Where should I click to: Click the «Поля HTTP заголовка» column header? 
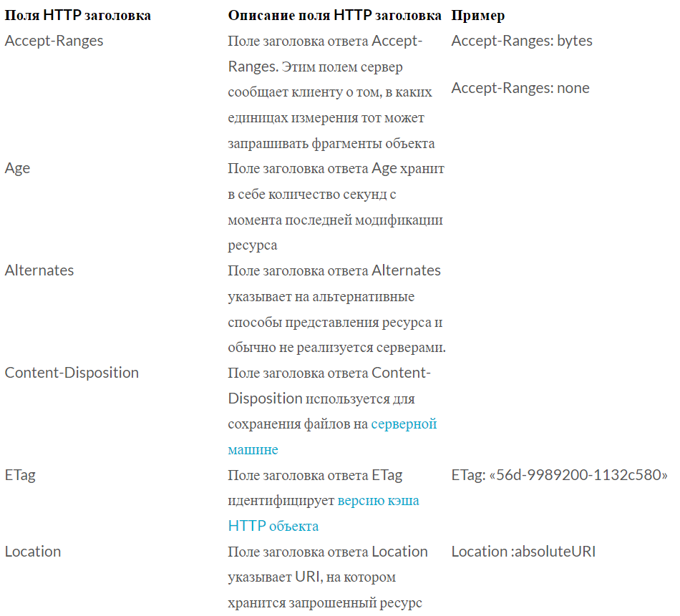pyautogui.click(x=78, y=16)
